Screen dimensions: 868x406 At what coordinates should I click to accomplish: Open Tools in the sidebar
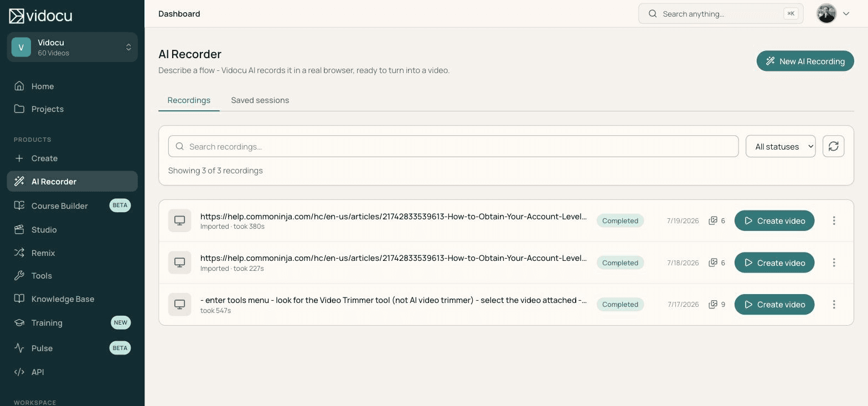coord(72,275)
